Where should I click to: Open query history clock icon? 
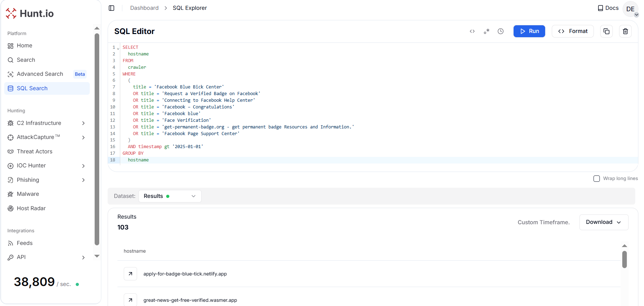(501, 31)
